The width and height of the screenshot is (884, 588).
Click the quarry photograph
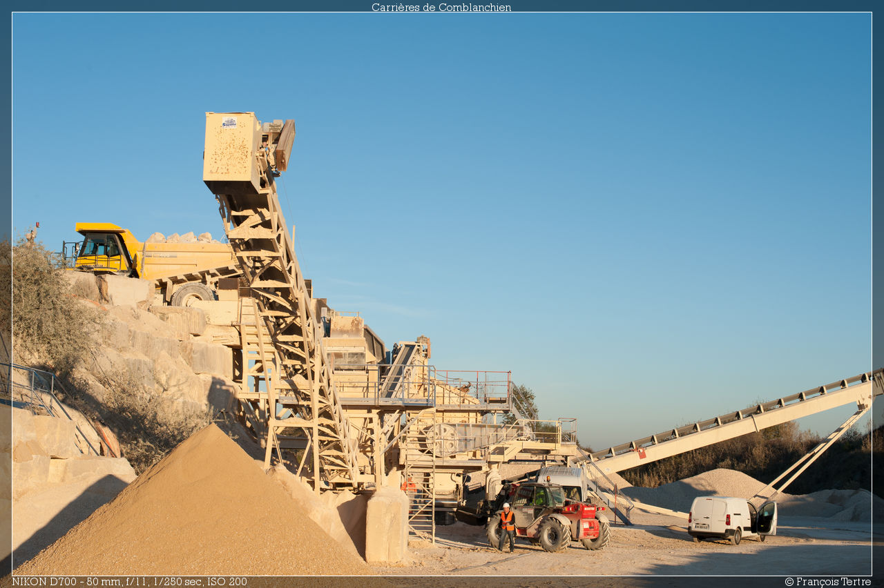(x=442, y=294)
